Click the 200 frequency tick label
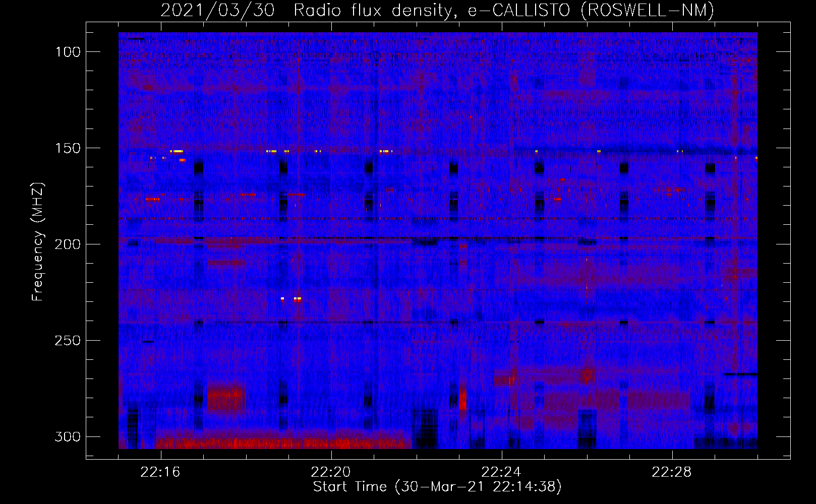The image size is (816, 504). click(68, 244)
